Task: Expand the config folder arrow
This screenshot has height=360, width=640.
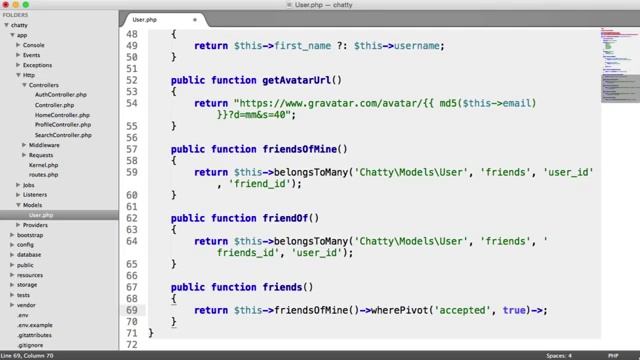Action: tap(12, 244)
